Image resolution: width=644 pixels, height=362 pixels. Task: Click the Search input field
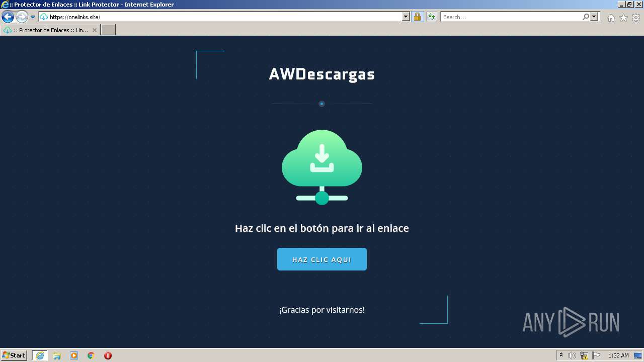(x=511, y=17)
